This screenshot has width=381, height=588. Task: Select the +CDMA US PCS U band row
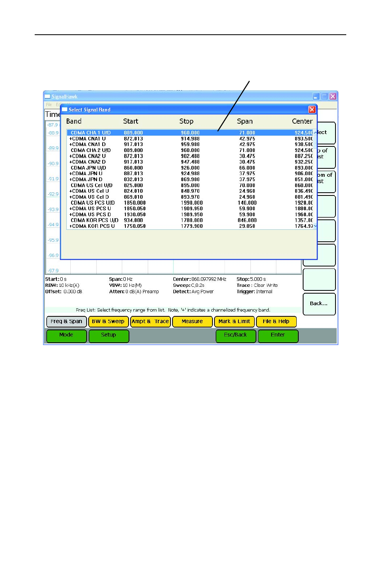point(190,209)
